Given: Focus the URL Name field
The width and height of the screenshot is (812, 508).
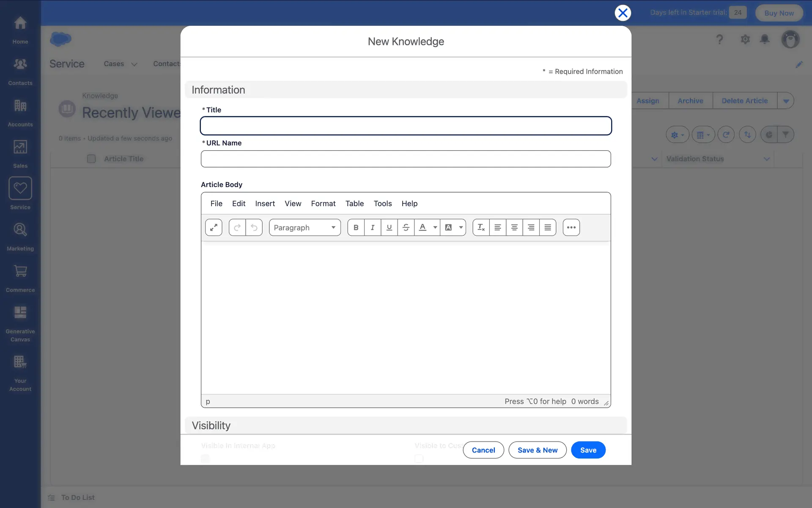Looking at the screenshot, I should [x=406, y=159].
